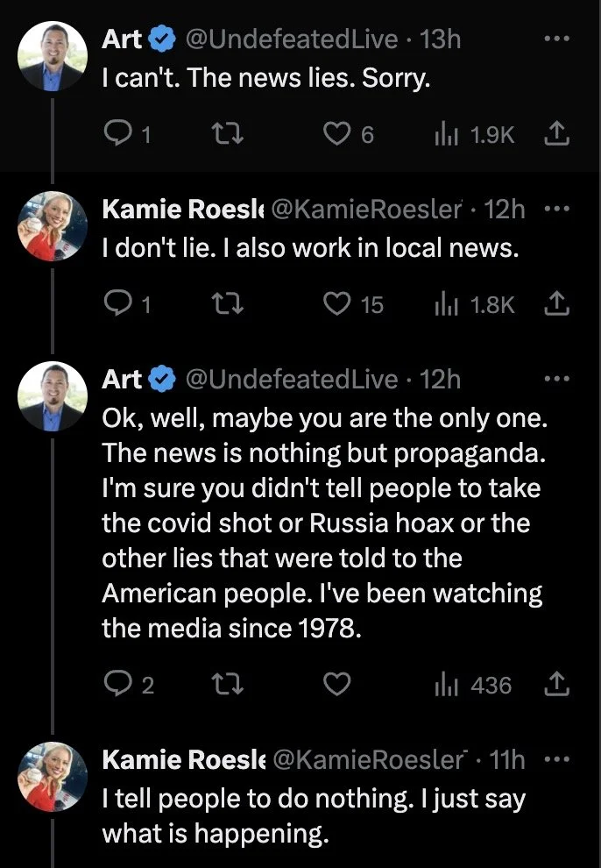Reply to Art's "The news lies" tweet
Viewport: 601px width, 868px height.
tap(127, 134)
